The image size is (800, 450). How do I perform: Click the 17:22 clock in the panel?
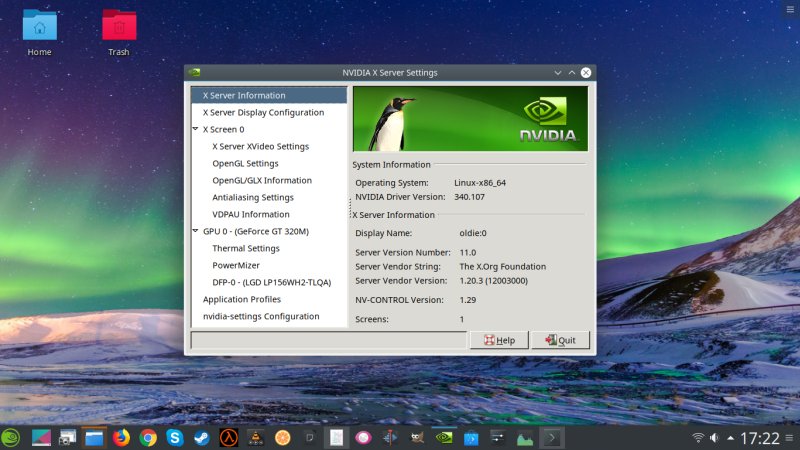click(760, 438)
